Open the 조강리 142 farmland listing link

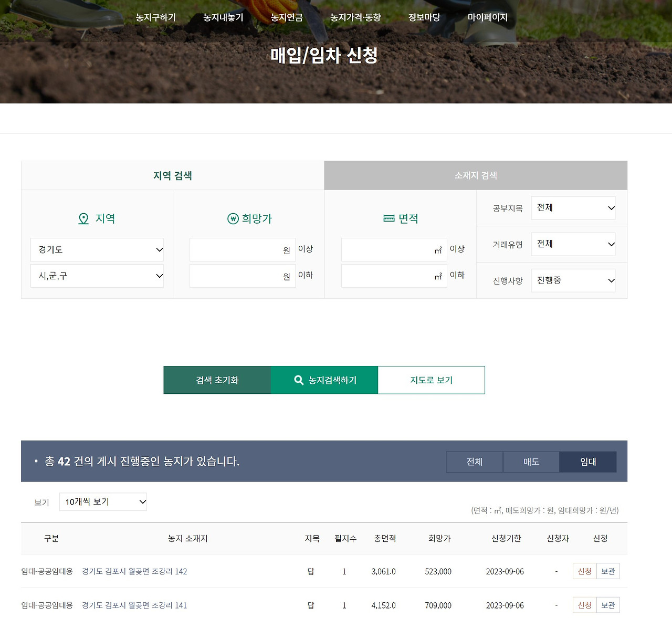134,571
